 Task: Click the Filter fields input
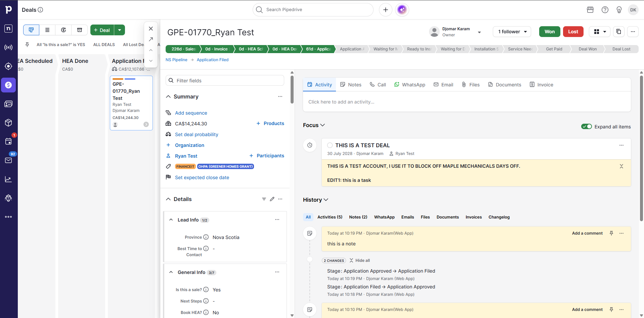click(225, 81)
